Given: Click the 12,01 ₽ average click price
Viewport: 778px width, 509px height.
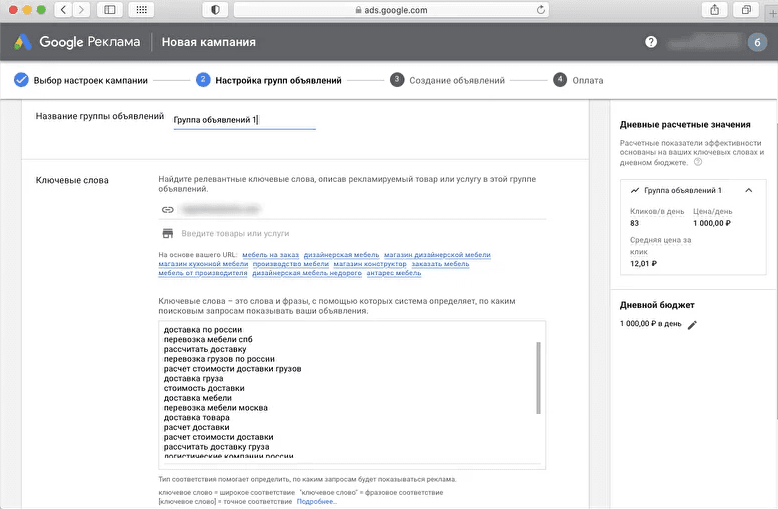Looking at the screenshot, I should [643, 263].
